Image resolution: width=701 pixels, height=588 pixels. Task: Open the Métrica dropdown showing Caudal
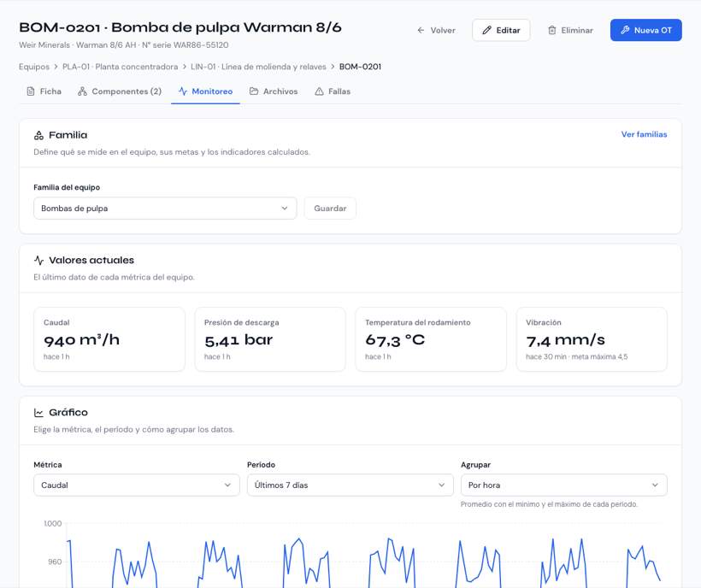(137, 485)
